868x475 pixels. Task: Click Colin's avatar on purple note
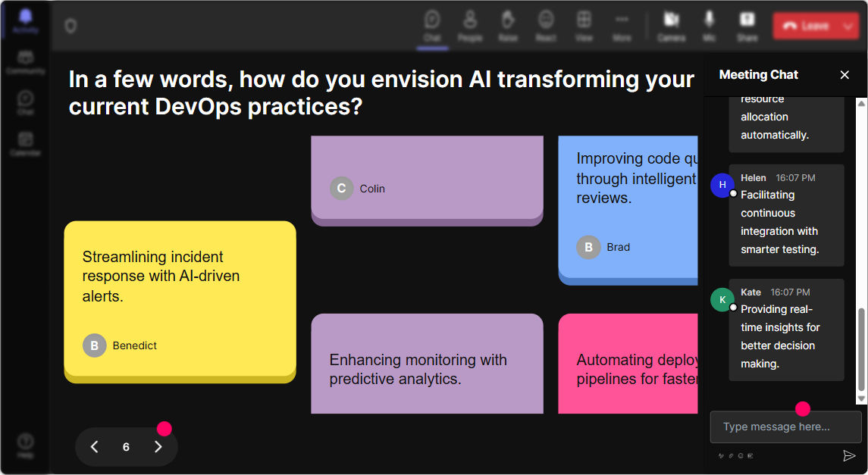coord(342,189)
